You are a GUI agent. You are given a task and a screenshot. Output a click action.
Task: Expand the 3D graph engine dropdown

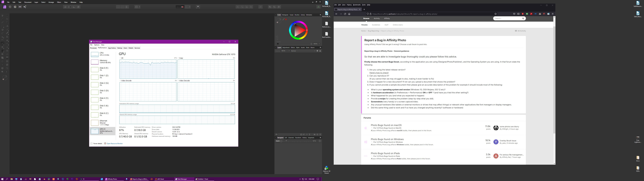click(x=120, y=58)
